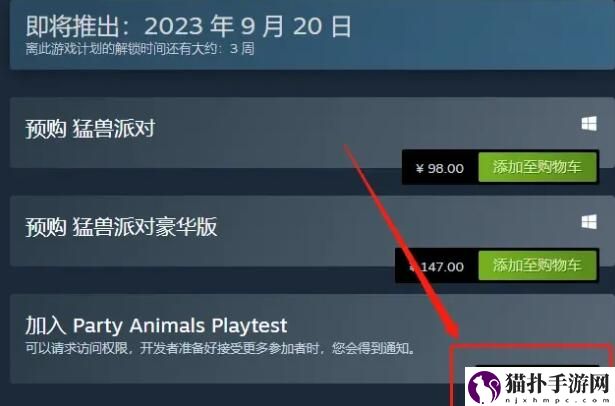This screenshot has height=406, width=615.
Task: Open the 预购 猛兽派对豪华版 title
Action: pyautogui.click(x=121, y=227)
